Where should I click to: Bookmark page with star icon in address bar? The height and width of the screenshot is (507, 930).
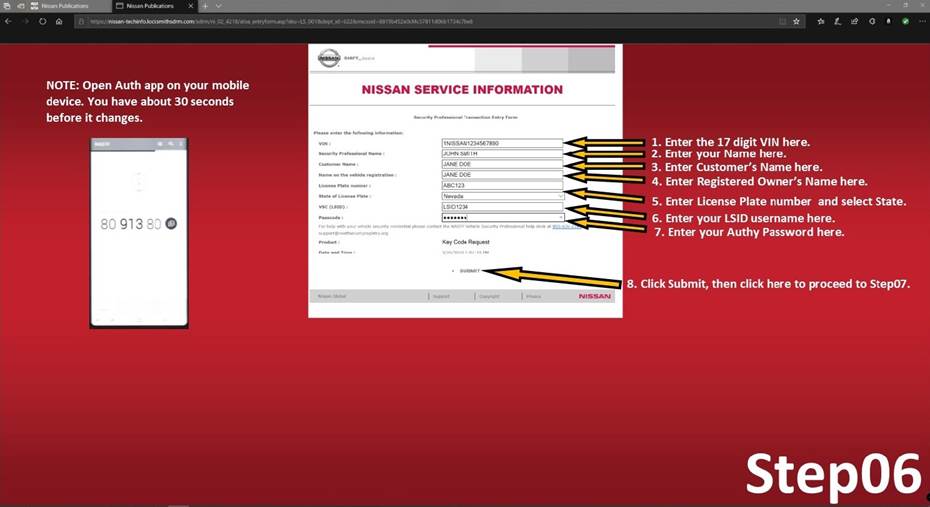(796, 21)
